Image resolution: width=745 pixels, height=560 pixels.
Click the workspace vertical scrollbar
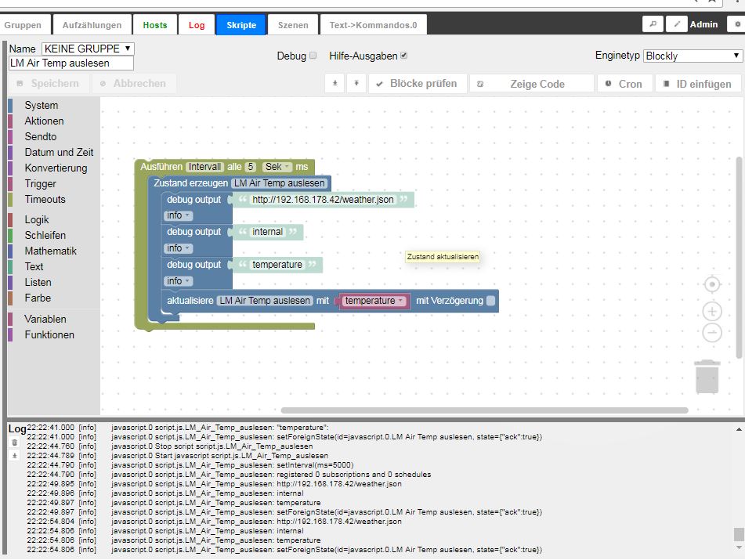pos(739,258)
